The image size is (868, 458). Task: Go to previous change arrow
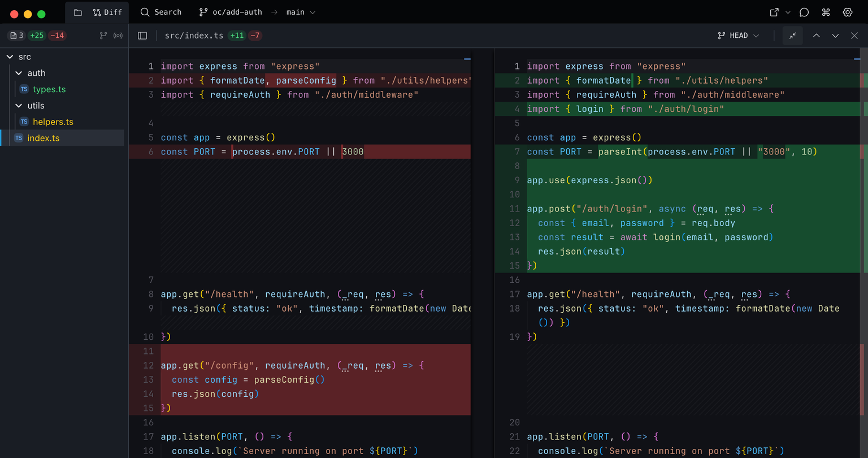click(817, 36)
